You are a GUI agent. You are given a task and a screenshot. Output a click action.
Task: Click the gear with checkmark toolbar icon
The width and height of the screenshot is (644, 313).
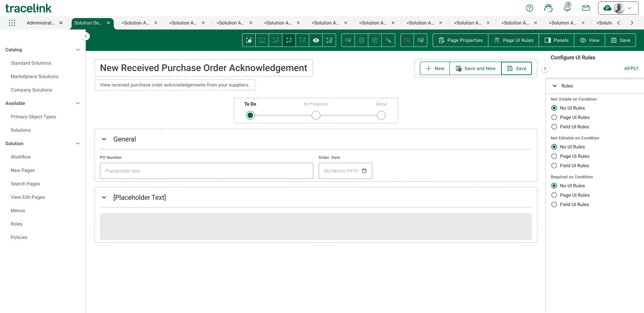(375, 40)
